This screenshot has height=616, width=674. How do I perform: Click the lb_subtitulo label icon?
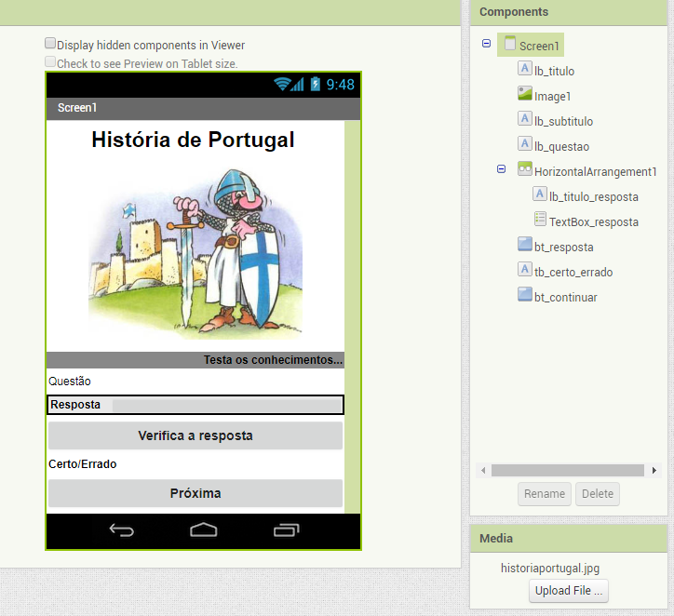pos(524,118)
